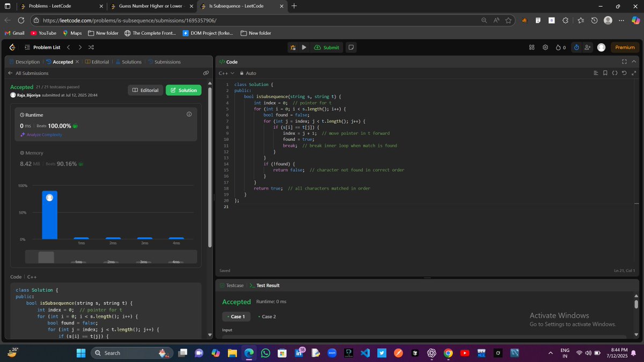
Task: Switch to the Editorial tab
Action: tap(97, 62)
